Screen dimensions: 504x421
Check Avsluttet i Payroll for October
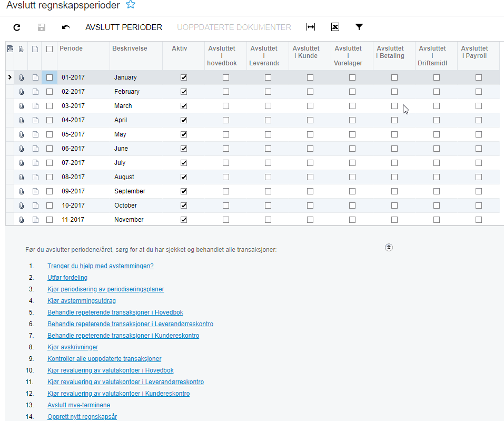click(x=479, y=205)
